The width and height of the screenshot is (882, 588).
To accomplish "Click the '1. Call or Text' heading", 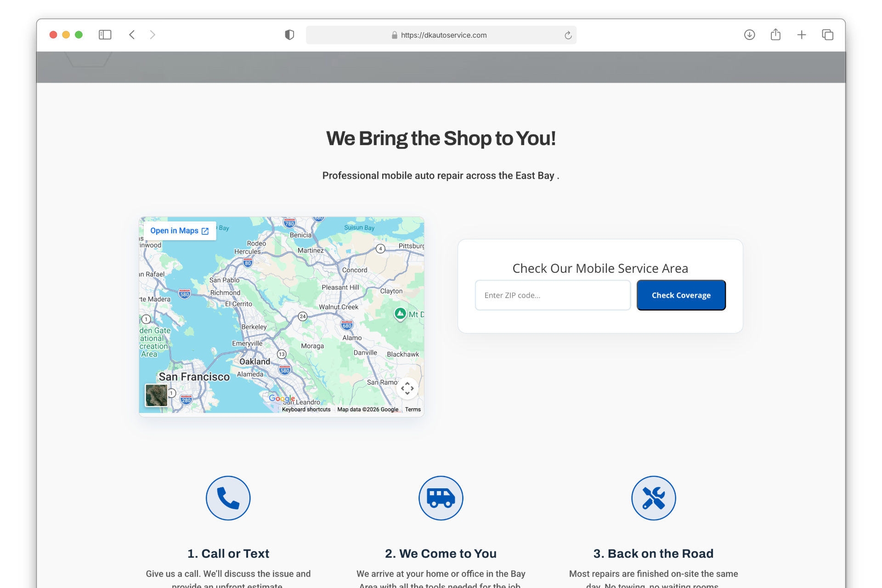I will point(228,554).
